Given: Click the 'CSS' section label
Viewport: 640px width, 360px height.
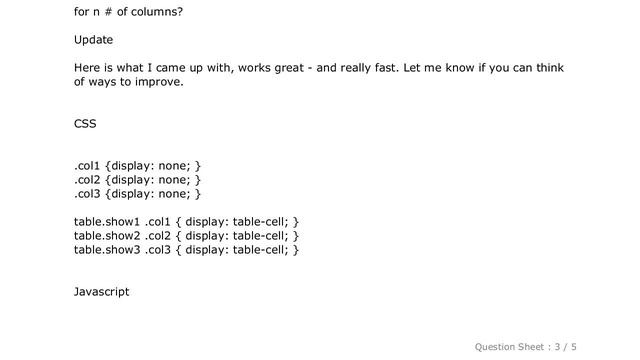Looking at the screenshot, I should tap(85, 124).
